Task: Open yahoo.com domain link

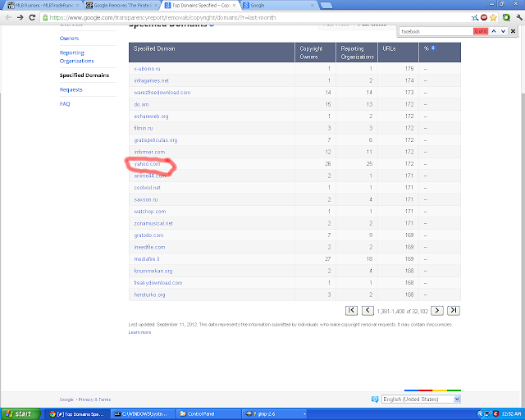Action: [x=147, y=164]
